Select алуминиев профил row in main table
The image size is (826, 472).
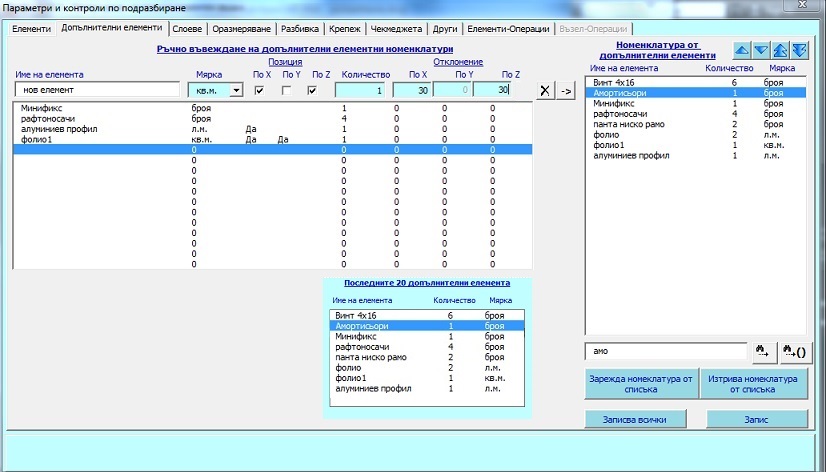272,129
